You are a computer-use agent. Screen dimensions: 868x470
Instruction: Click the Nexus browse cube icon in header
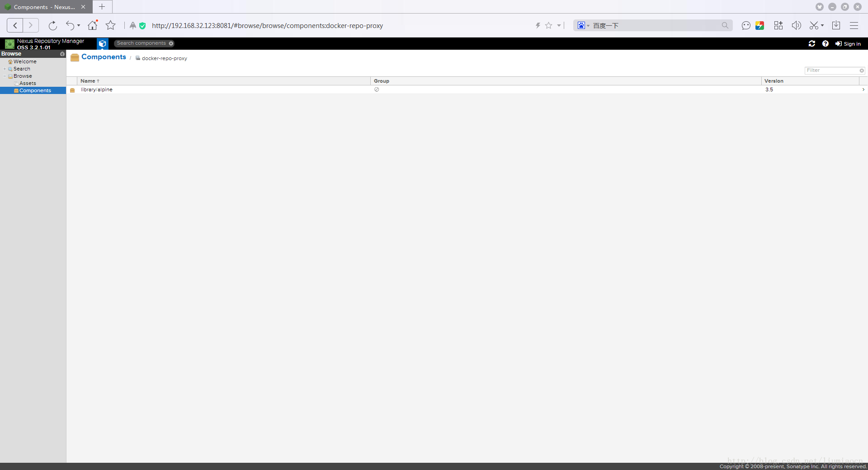click(x=103, y=43)
